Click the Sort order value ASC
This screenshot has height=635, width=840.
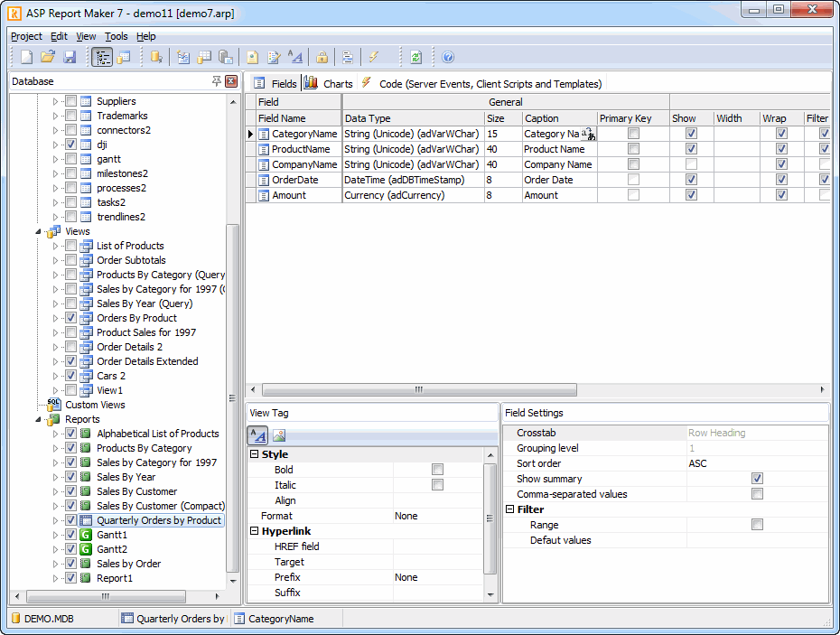click(x=697, y=463)
